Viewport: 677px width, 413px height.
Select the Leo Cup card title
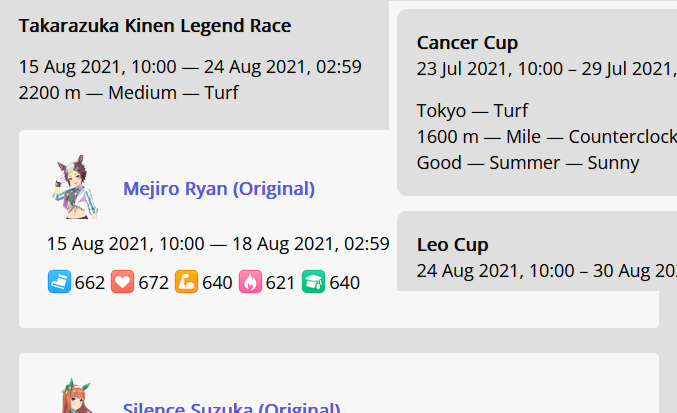click(x=452, y=245)
